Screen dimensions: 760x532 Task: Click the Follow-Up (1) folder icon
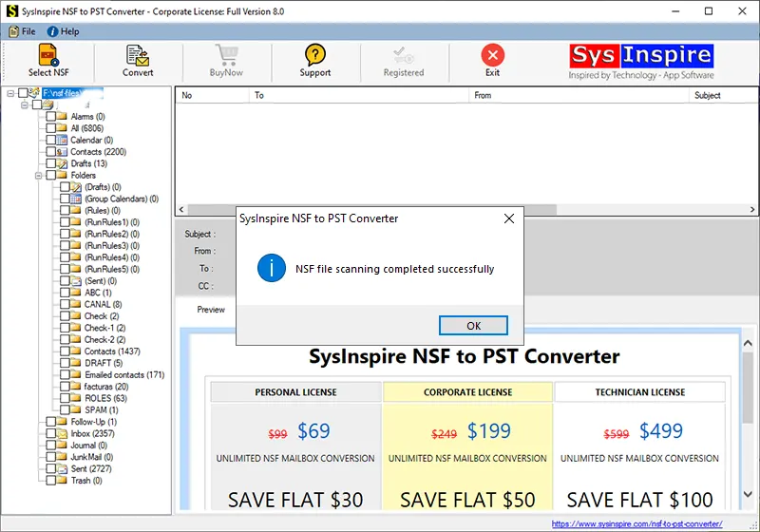point(62,422)
